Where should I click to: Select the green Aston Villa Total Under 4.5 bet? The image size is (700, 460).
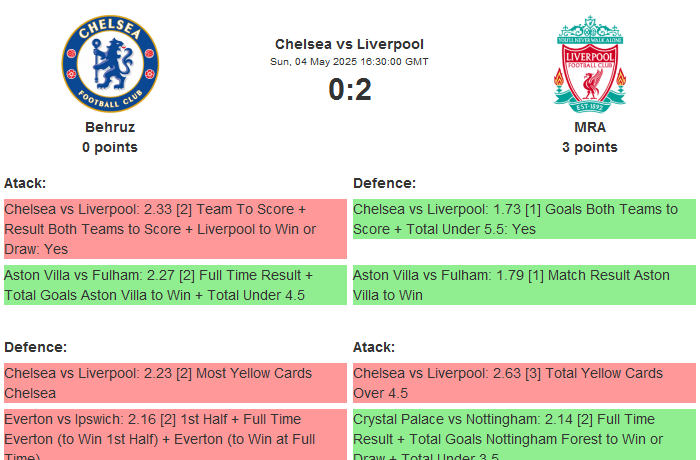click(x=174, y=285)
